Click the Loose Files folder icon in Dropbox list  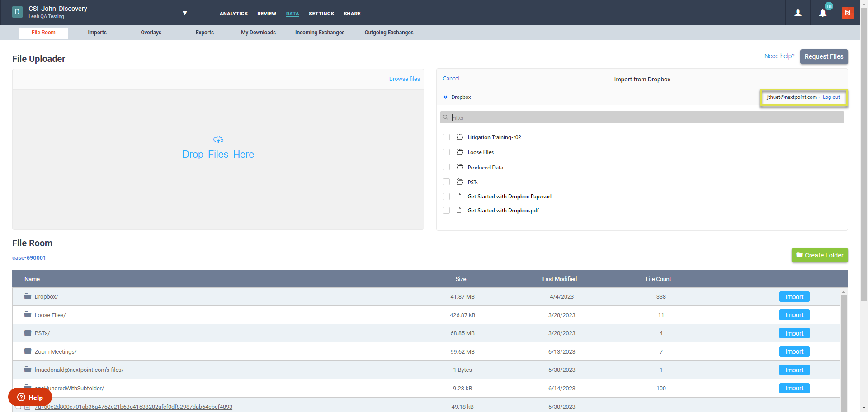click(x=460, y=152)
